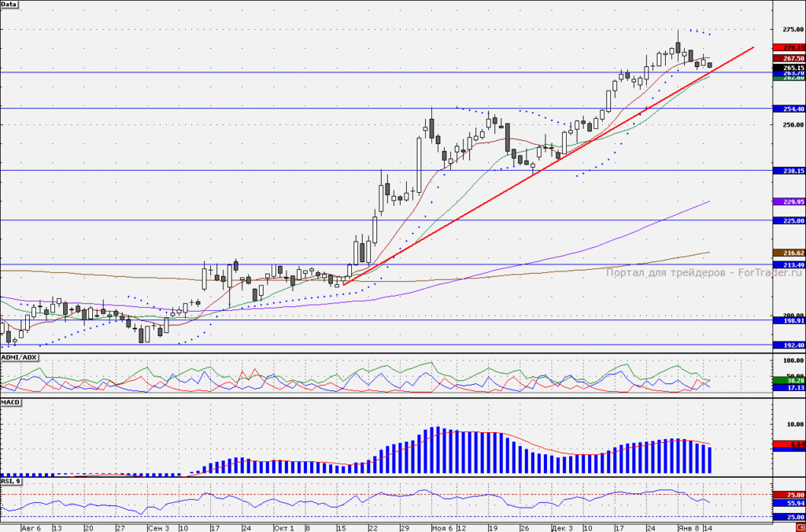Click the red 270.33 price tag
806x532 pixels.
tap(789, 47)
